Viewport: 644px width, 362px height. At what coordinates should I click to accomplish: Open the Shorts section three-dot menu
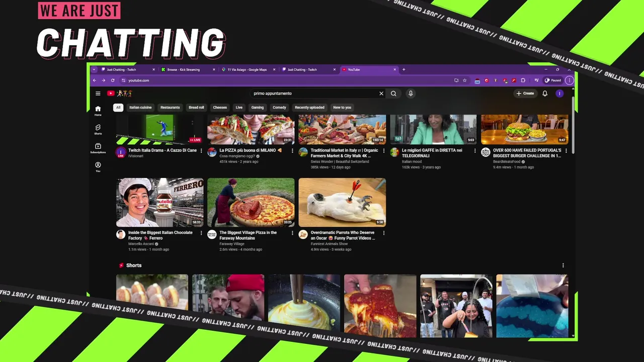pyautogui.click(x=563, y=265)
